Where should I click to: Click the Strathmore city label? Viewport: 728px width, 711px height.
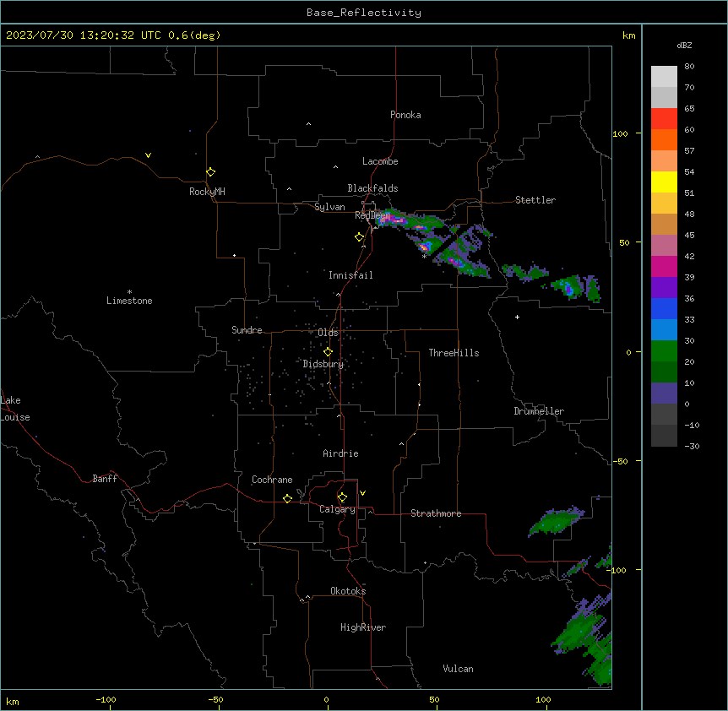coord(436,513)
